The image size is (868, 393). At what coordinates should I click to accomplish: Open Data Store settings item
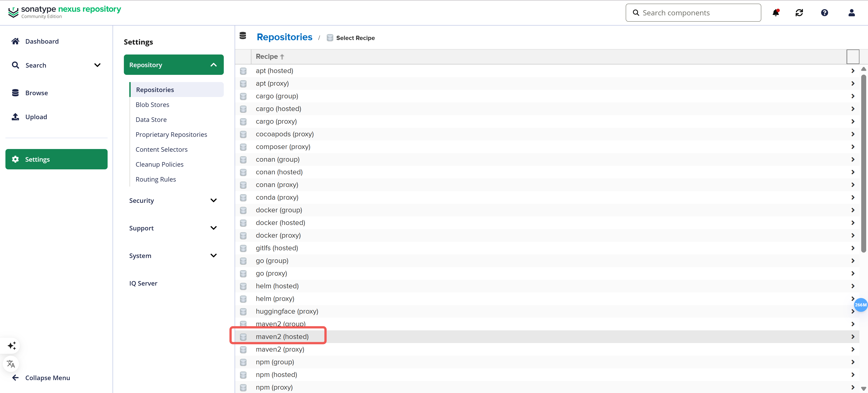(151, 119)
